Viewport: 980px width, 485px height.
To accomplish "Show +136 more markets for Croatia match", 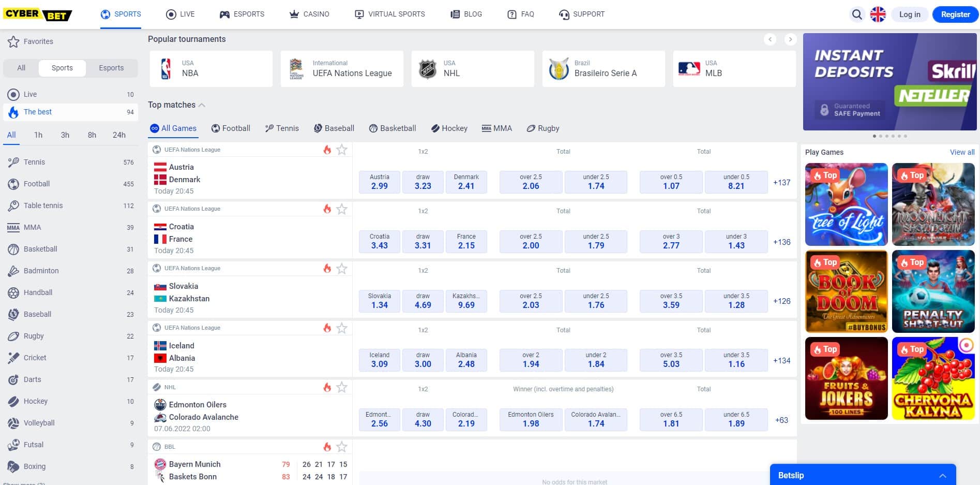I will [781, 242].
